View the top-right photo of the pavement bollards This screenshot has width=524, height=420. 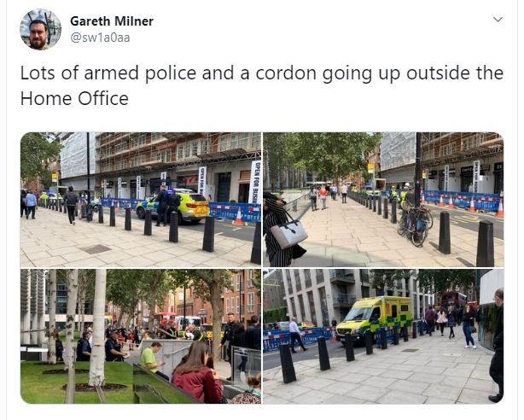click(x=383, y=200)
